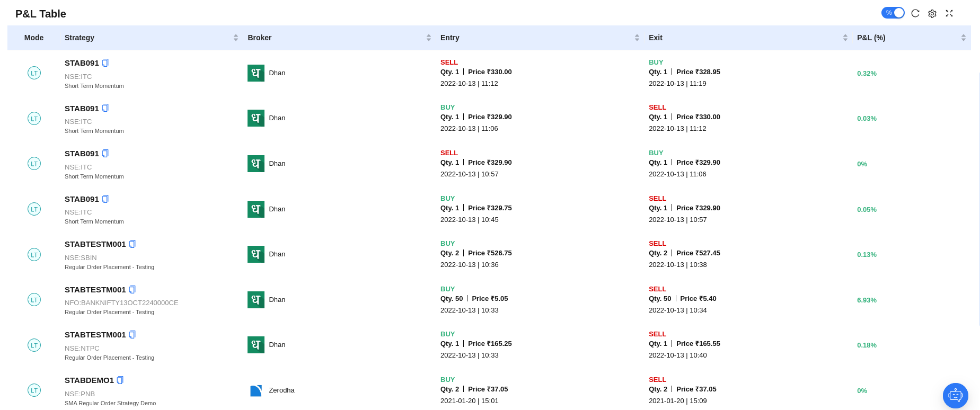Click LT mode icon in the 0.32% row
Viewport: 980px width, 410px height.
pyautogui.click(x=34, y=73)
